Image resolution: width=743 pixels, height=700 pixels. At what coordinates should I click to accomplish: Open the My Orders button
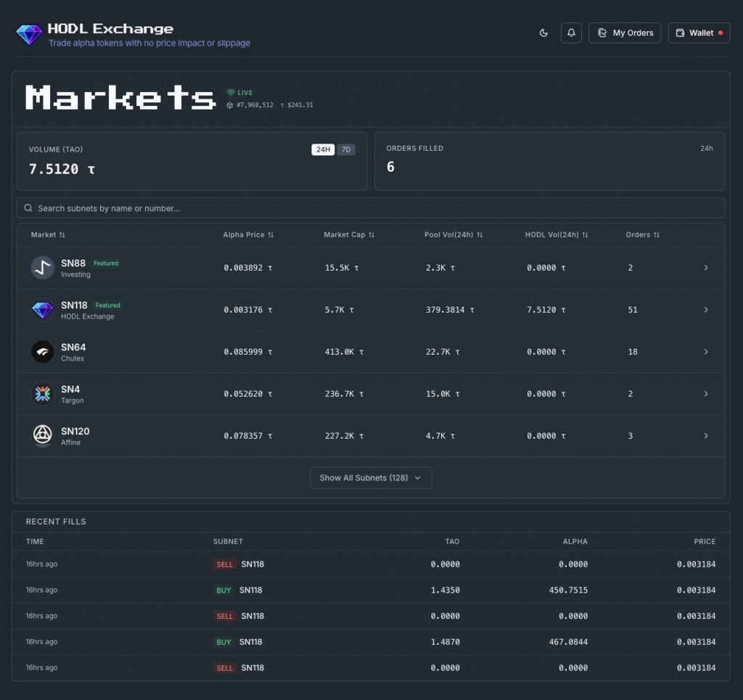click(x=625, y=33)
